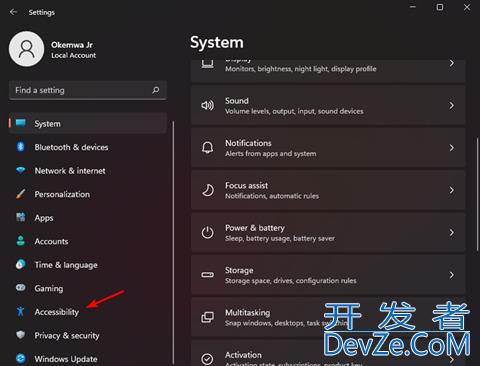The width and height of the screenshot is (480, 366).
Task: Open Bluetooth & devices section
Action: pos(88,147)
